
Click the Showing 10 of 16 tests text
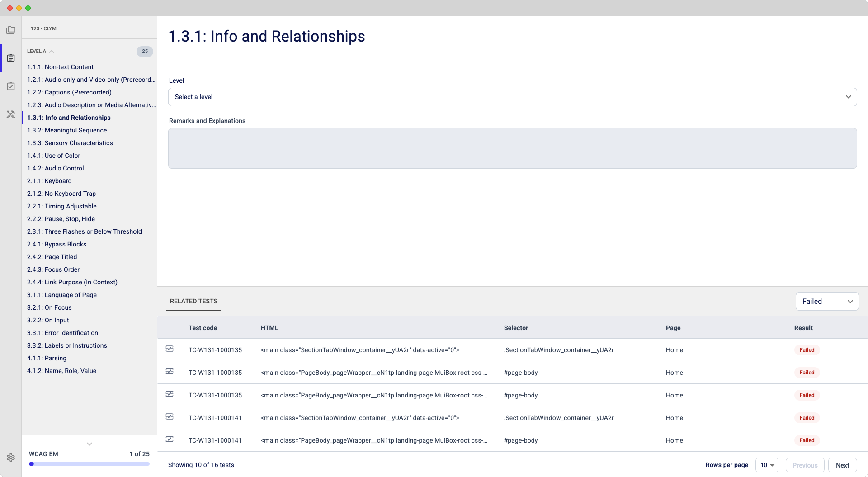201,465
